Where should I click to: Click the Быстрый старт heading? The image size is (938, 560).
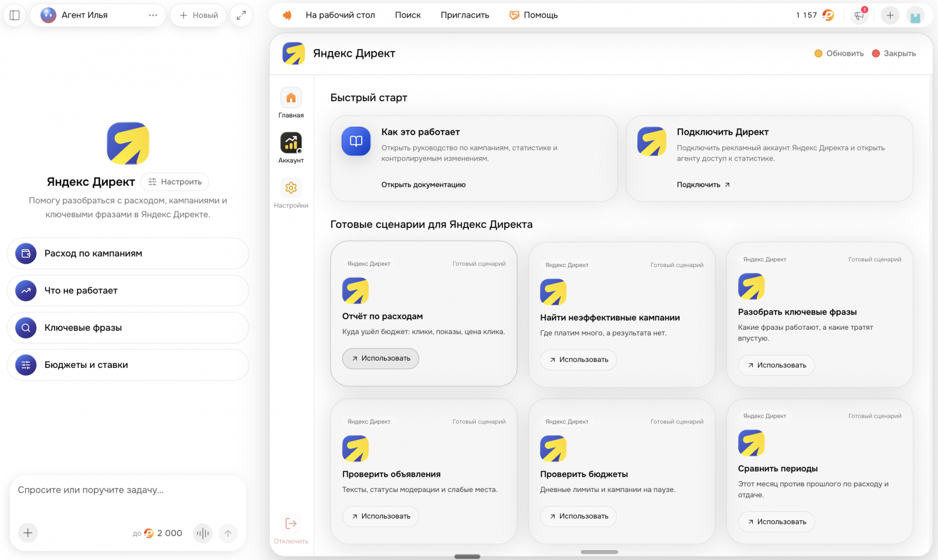(x=369, y=98)
